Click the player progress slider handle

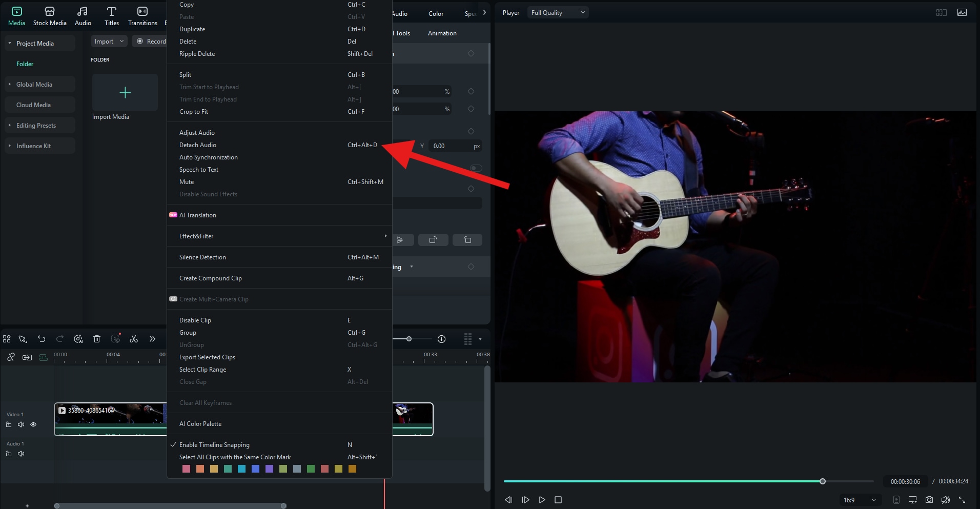[823, 481]
